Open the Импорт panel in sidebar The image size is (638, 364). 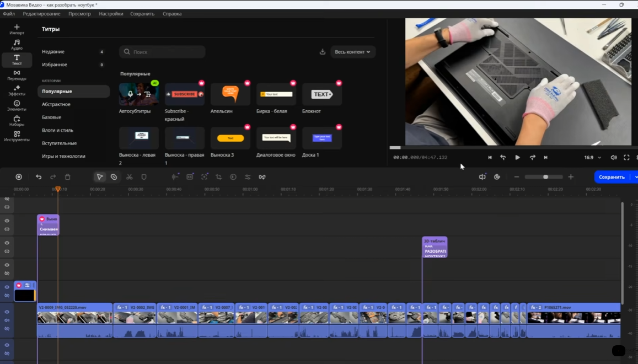tap(17, 29)
